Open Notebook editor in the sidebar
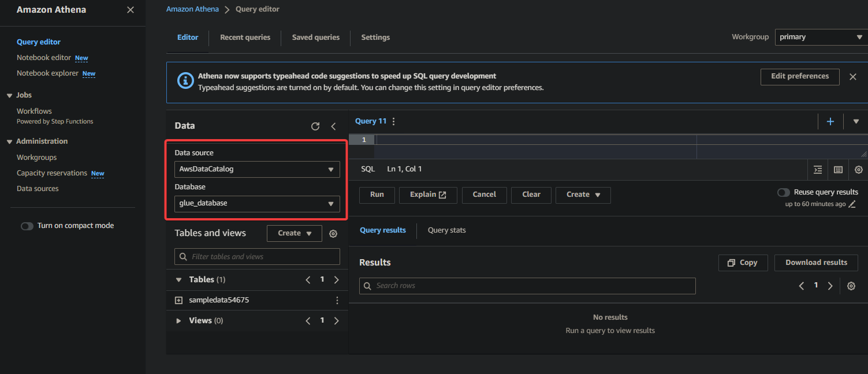Image resolution: width=868 pixels, height=374 pixels. (44, 58)
